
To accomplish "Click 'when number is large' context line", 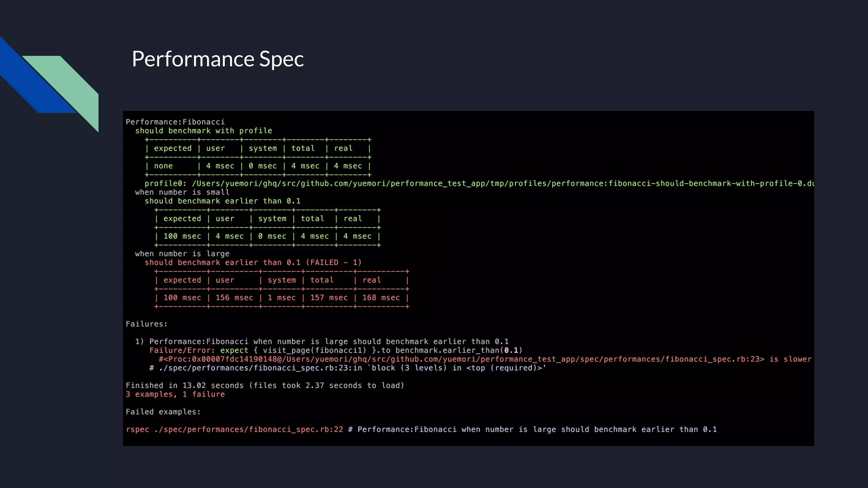I will click(182, 254).
